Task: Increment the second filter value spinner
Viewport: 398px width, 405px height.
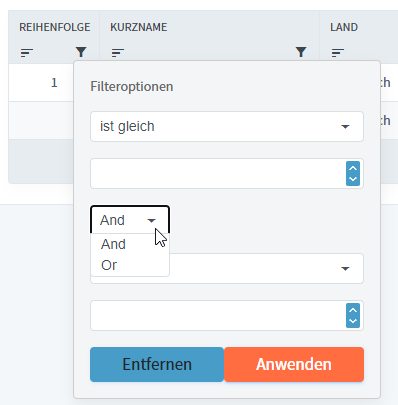Action: (x=353, y=310)
